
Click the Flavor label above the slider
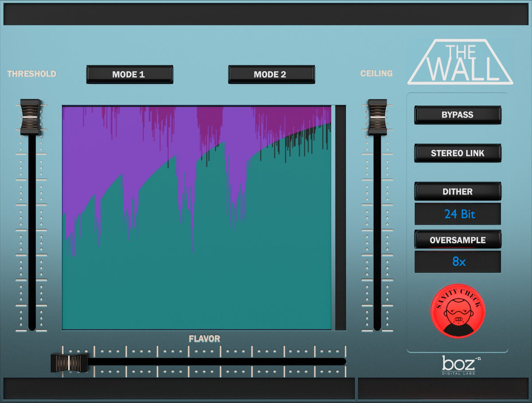204,339
